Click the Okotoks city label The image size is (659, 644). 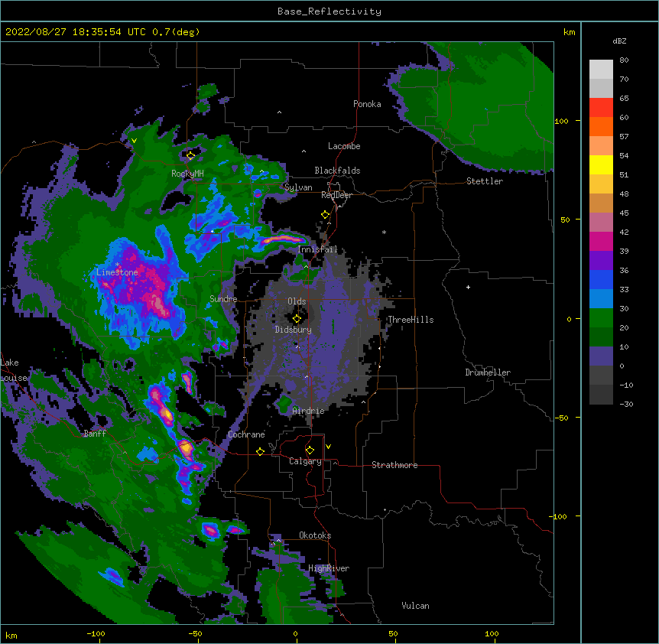(315, 535)
